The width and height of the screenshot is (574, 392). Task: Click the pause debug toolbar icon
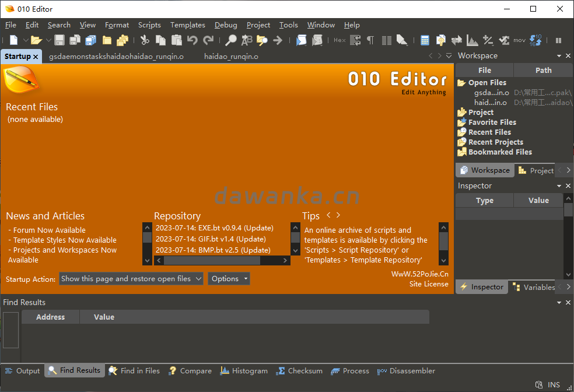point(558,40)
